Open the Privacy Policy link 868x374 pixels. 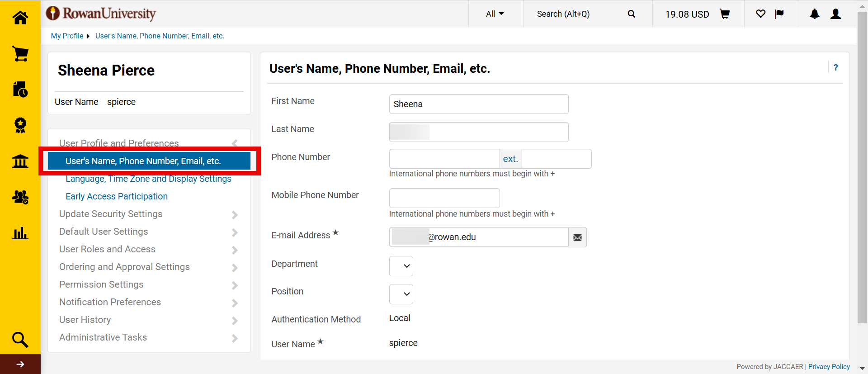click(829, 367)
